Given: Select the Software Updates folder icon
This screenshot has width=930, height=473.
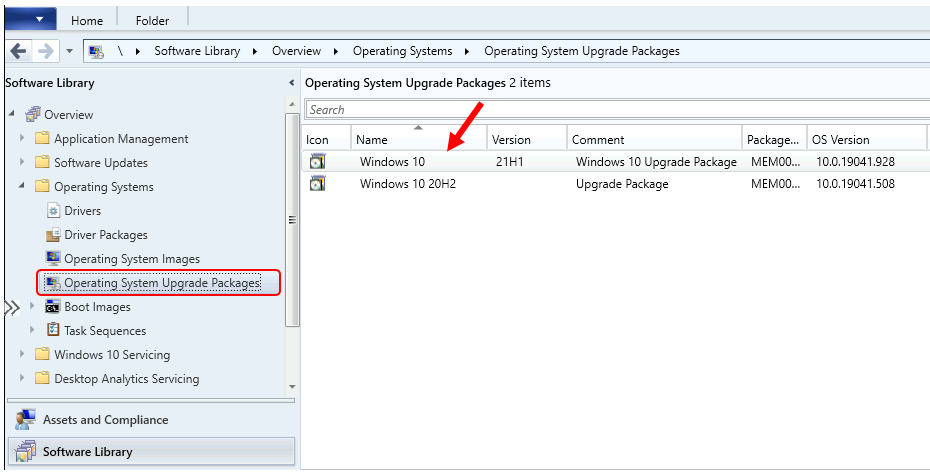Looking at the screenshot, I should coord(42,162).
